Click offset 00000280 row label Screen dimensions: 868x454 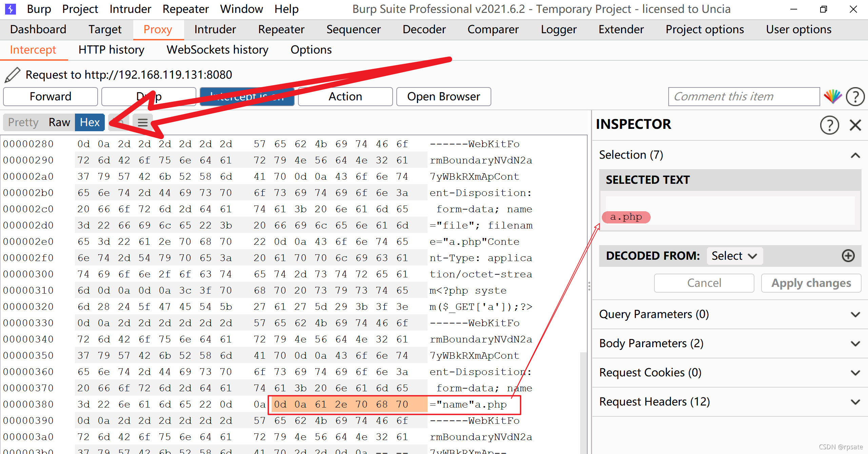(x=28, y=144)
